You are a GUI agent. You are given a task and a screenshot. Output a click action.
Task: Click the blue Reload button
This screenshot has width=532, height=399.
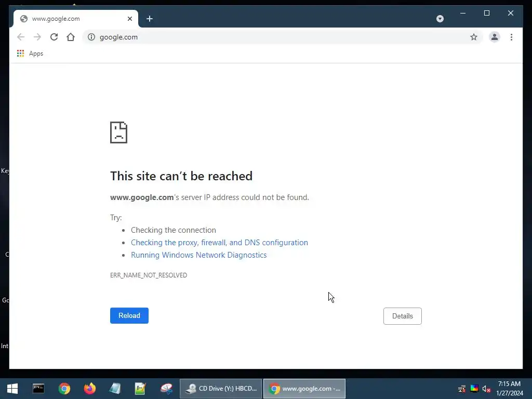pos(129,315)
